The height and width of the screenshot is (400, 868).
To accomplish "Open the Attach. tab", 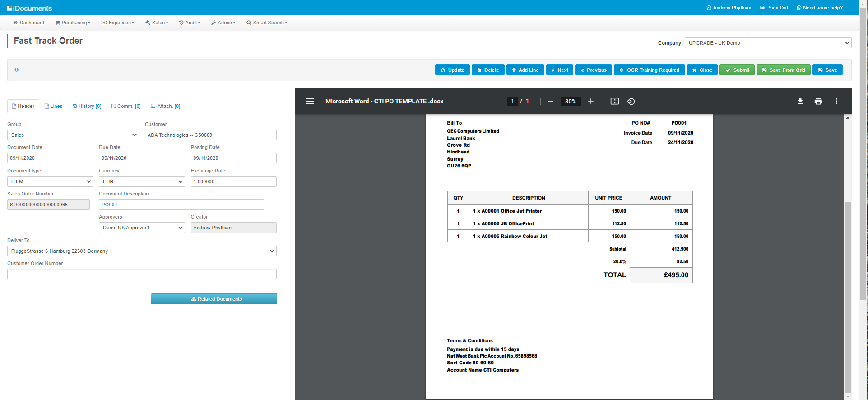I will coord(166,106).
